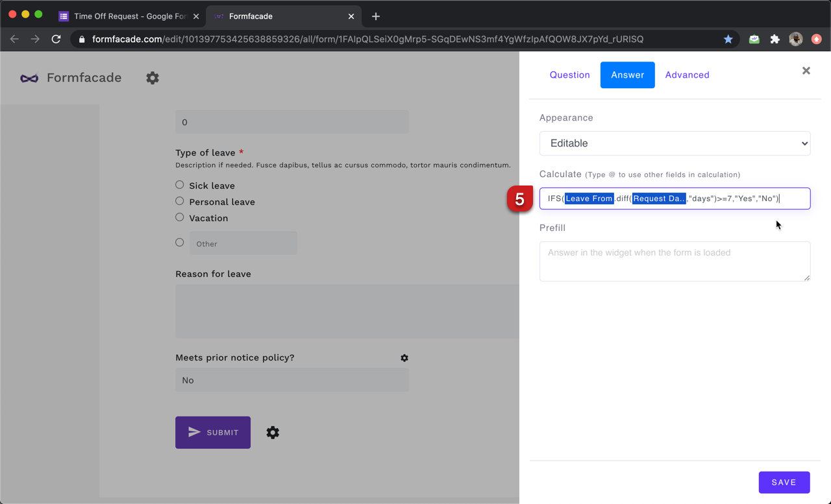Switch to Time Off Request browser tab
831x504 pixels.
130,16
